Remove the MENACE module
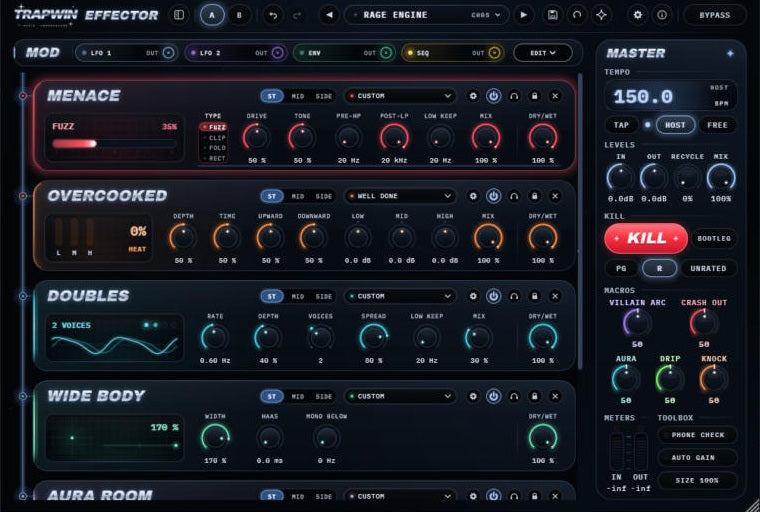Image resolution: width=760 pixels, height=512 pixels. 555,96
